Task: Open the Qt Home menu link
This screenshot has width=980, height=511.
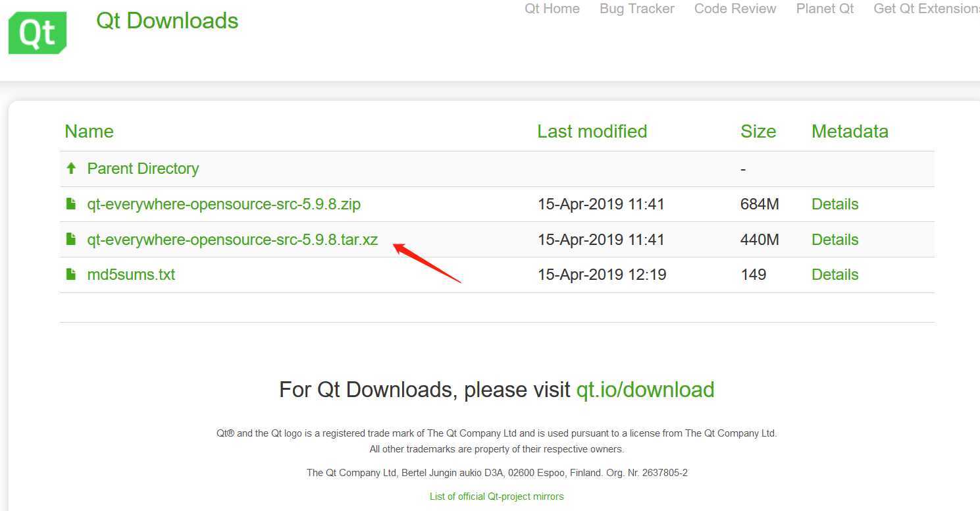Action: tap(552, 9)
